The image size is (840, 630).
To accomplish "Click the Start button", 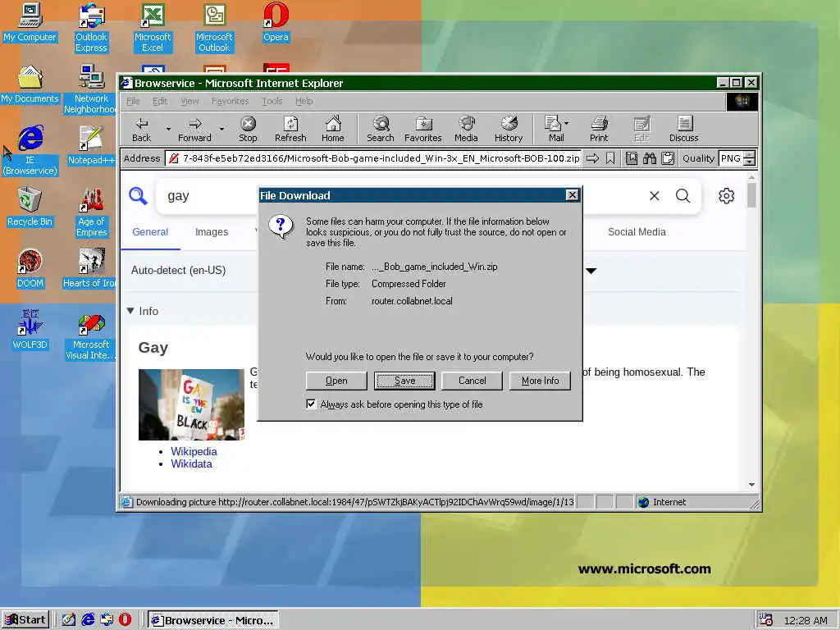I will (x=25, y=620).
